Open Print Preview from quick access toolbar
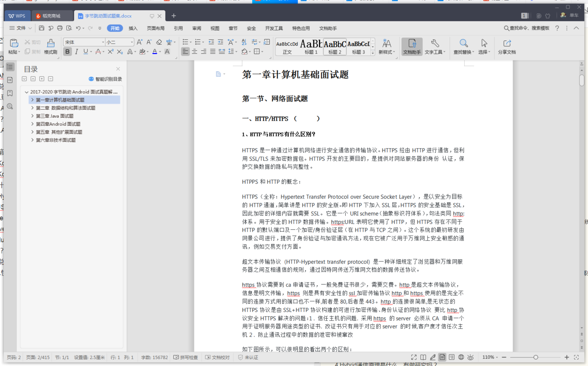This screenshot has width=588, height=366. 69,28
